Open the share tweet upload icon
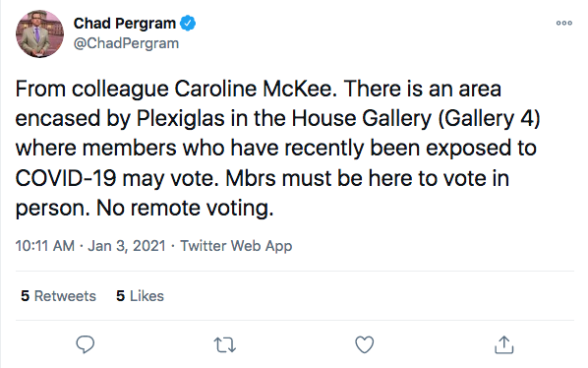Viewport: 588px width, 368px height. (503, 344)
